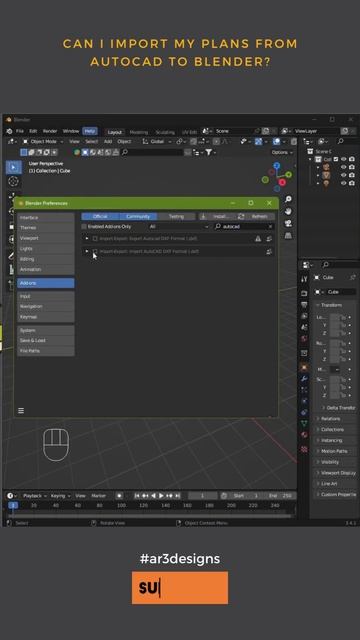
Task: Clear the autocad search with the X
Action: 270,227
